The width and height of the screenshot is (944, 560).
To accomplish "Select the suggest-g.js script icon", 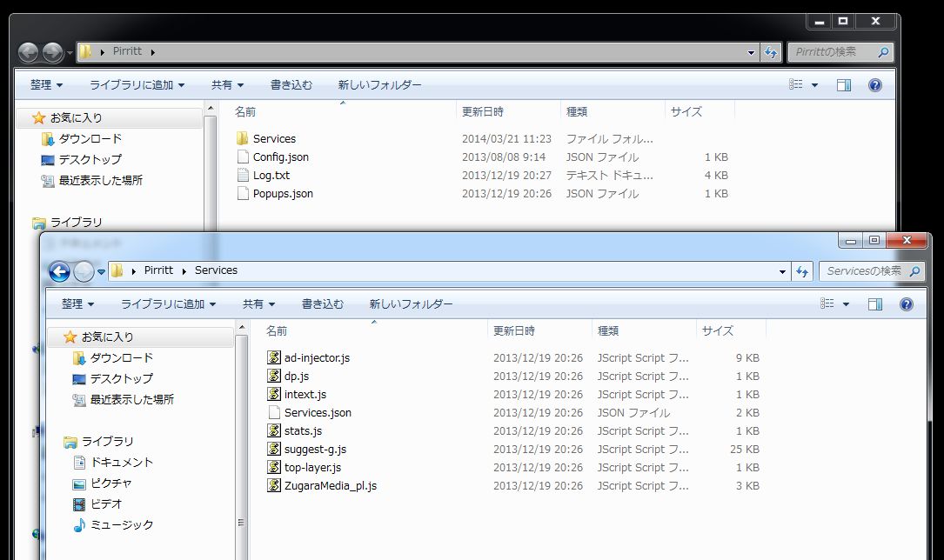I will point(274,449).
